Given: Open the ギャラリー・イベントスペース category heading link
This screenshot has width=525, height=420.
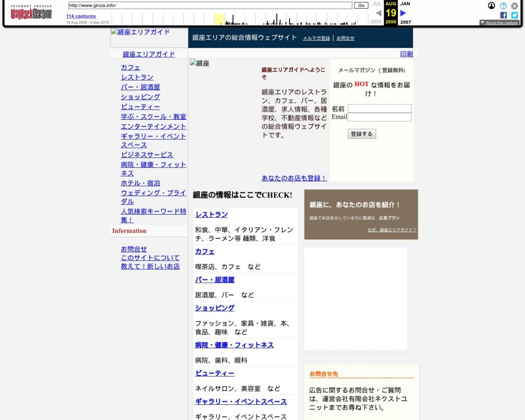Looking at the screenshot, I should click(241, 402).
